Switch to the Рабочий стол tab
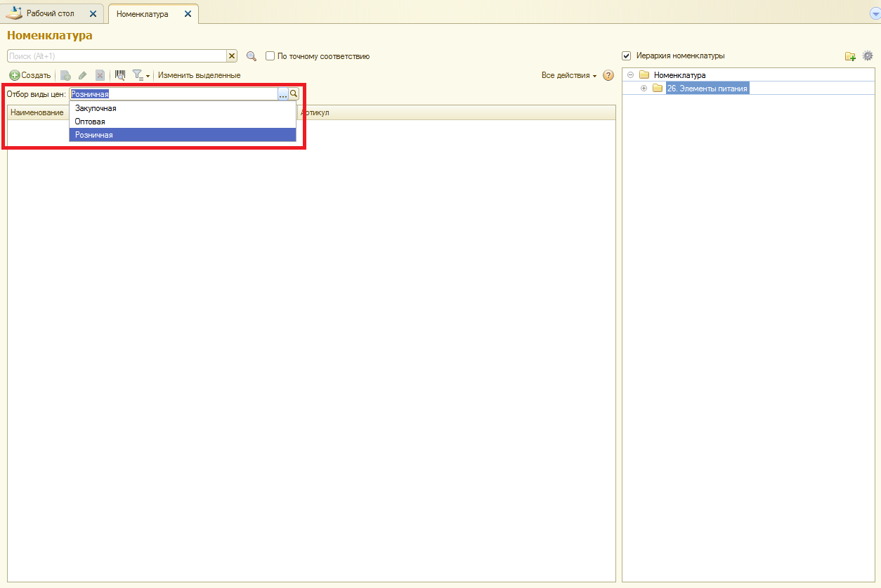 click(x=50, y=13)
